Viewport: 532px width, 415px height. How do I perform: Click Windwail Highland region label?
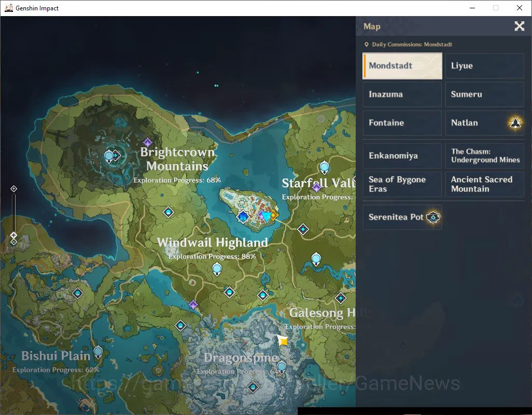tap(213, 243)
